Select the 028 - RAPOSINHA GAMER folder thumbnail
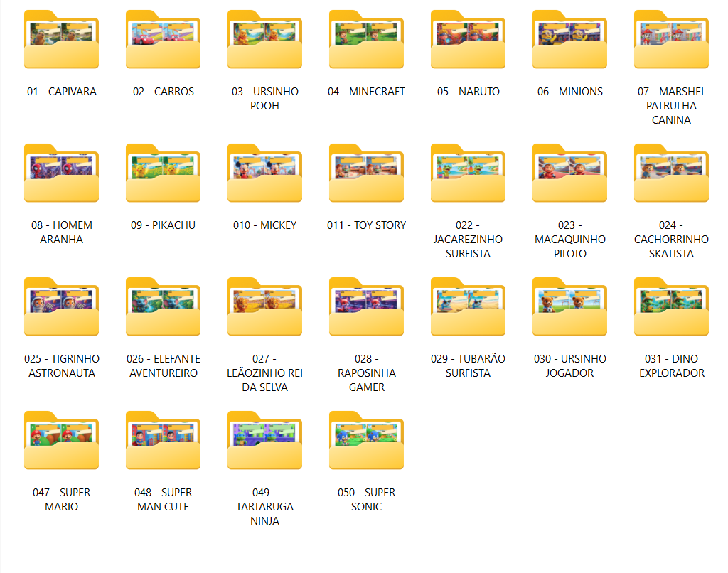Viewport: 728px width, 573px height. 366,308
